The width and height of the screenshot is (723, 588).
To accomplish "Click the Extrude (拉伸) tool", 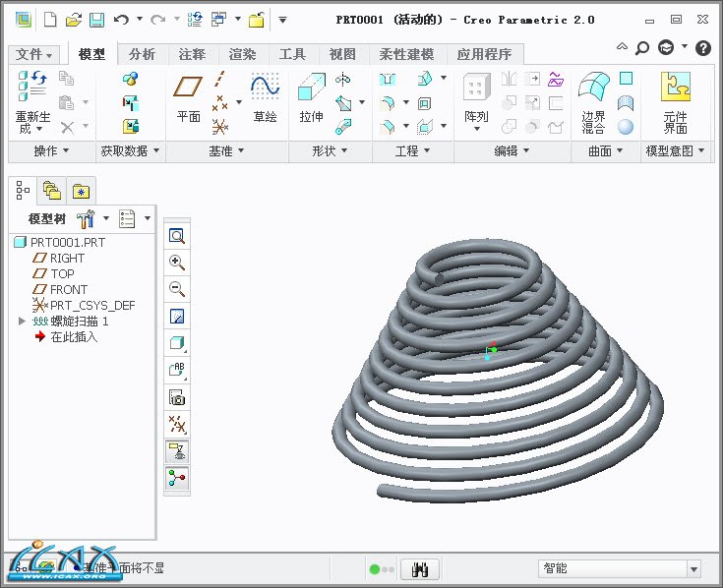I will tap(311, 96).
